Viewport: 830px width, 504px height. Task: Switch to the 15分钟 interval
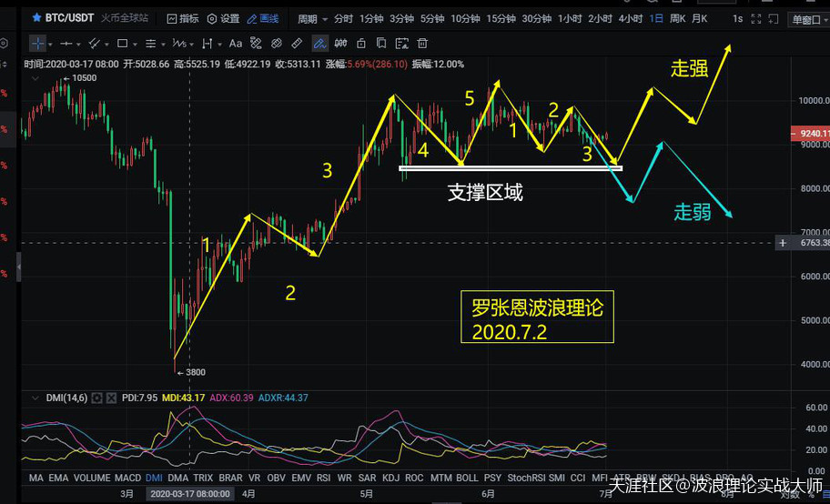(501, 19)
